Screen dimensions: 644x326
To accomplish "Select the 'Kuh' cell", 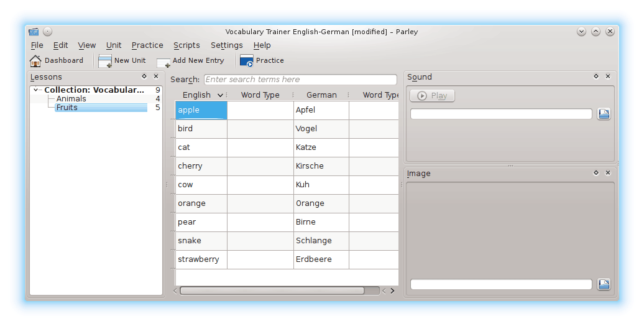I will [321, 185].
